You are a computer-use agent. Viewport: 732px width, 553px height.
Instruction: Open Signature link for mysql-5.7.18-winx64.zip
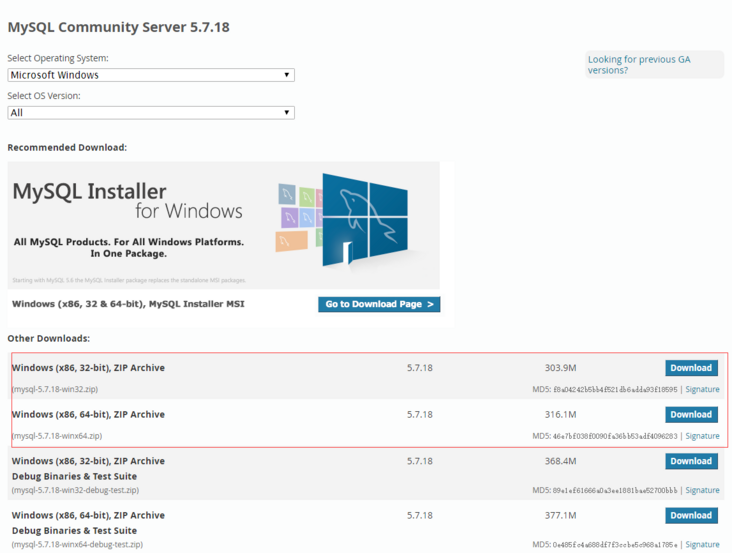[702, 436]
